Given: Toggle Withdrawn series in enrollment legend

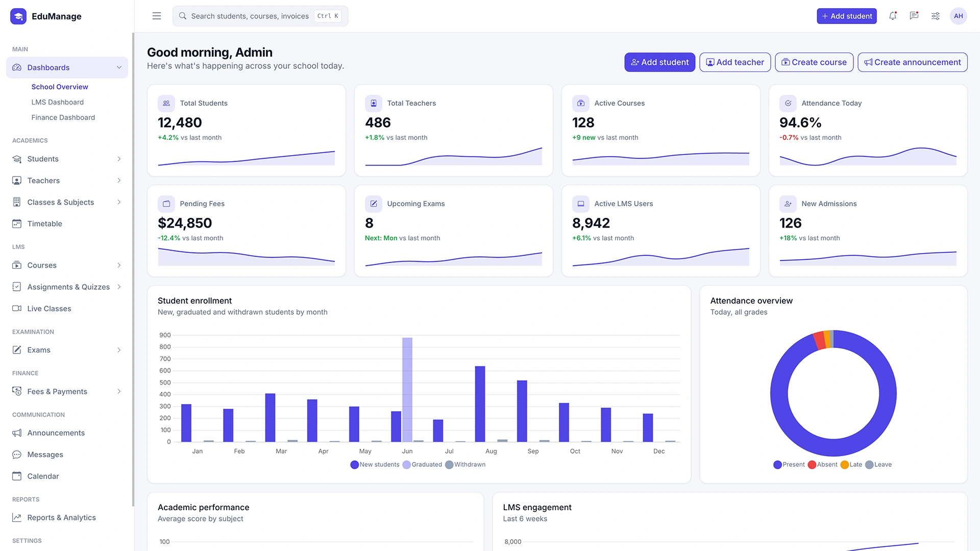Looking at the screenshot, I should 465,465.
